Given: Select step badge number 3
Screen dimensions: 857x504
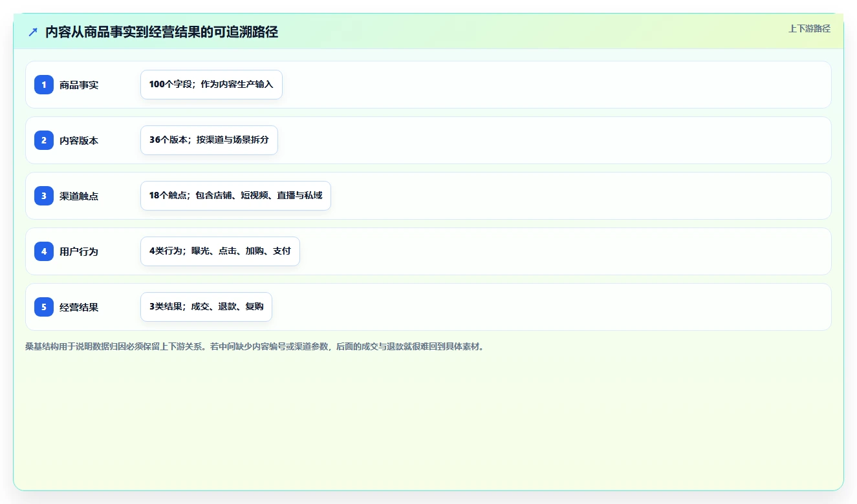Looking at the screenshot, I should (x=44, y=196).
